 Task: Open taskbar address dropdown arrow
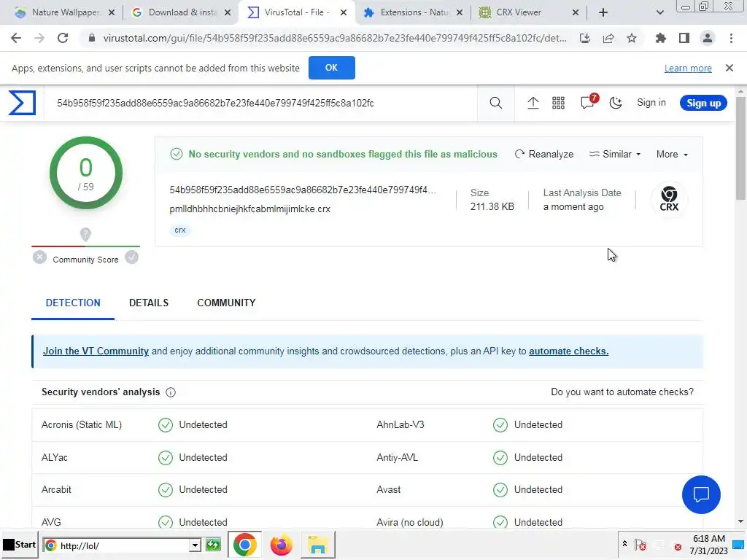point(194,545)
